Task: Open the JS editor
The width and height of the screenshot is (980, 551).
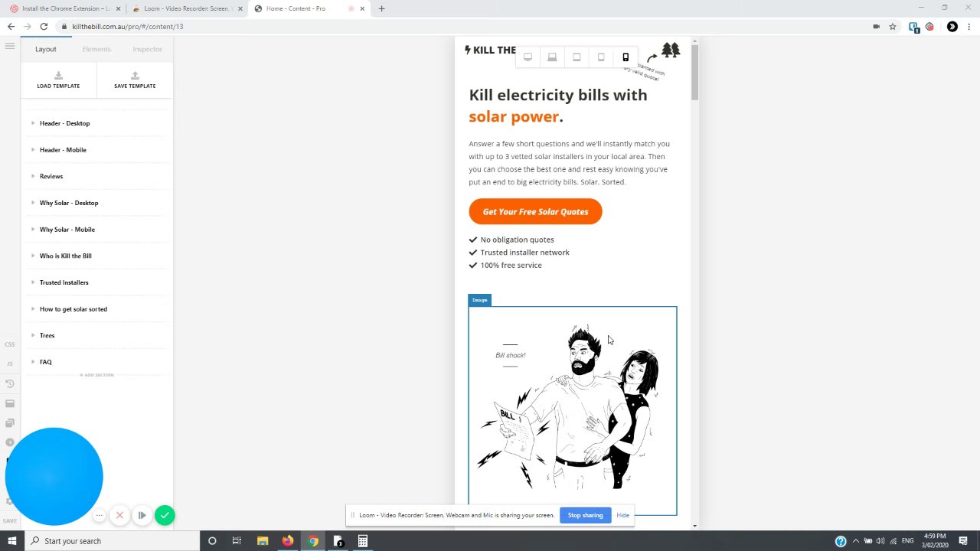Action: point(10,364)
